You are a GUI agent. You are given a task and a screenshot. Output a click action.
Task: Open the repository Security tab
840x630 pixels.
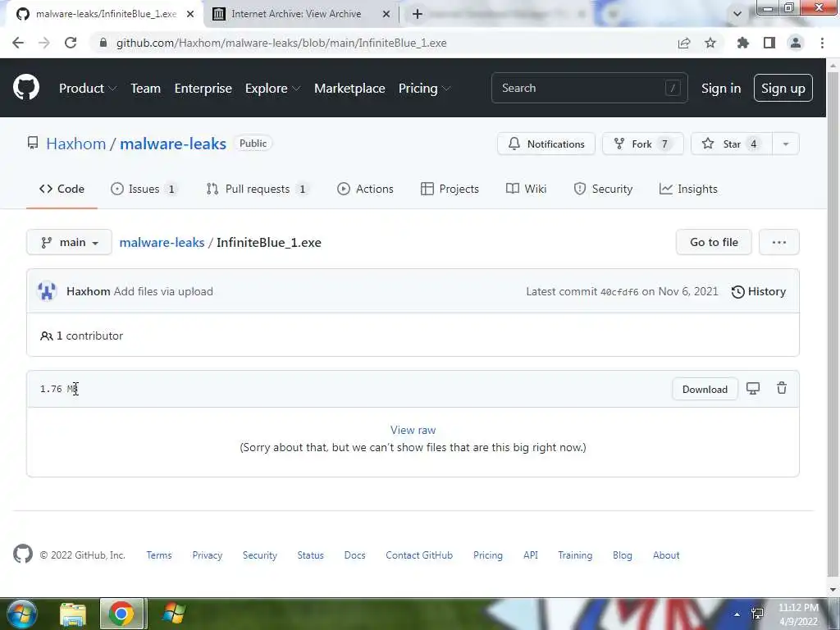[x=603, y=189]
